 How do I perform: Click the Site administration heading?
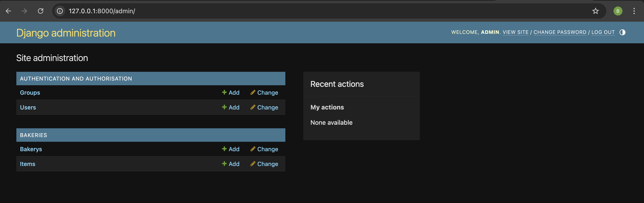click(52, 58)
